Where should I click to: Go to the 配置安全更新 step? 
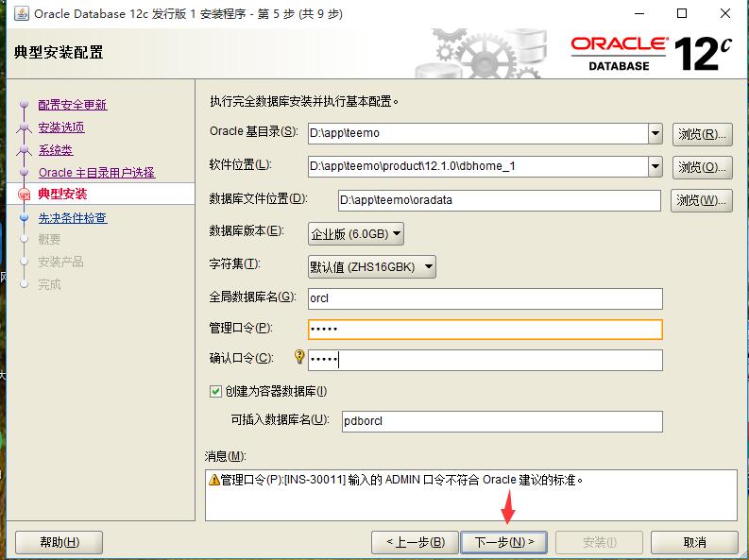click(73, 105)
